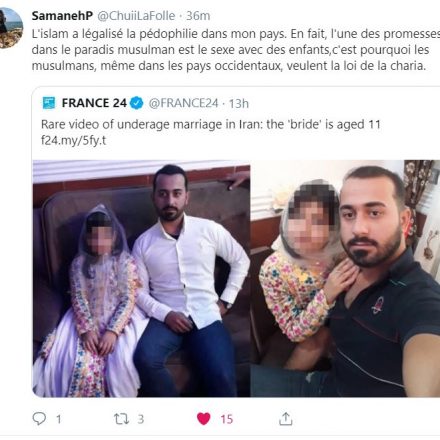Open the share upload arrow icon
This screenshot has width=440, height=440.
click(x=285, y=419)
